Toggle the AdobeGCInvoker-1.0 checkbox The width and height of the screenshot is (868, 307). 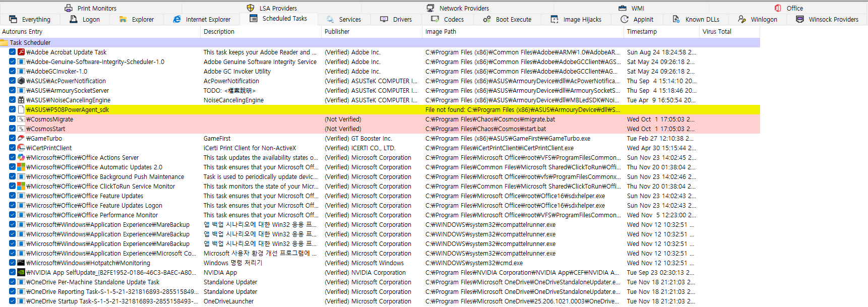click(x=12, y=71)
